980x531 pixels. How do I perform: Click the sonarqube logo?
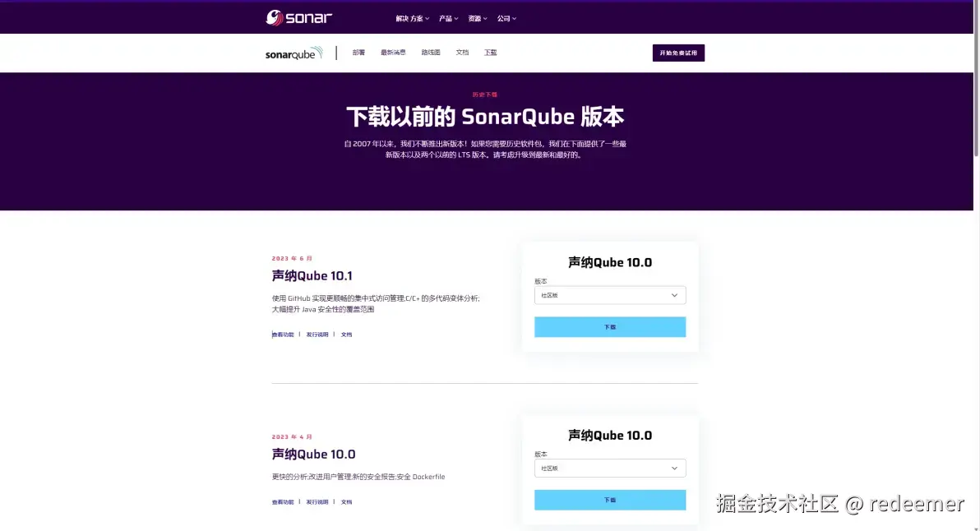pos(294,53)
